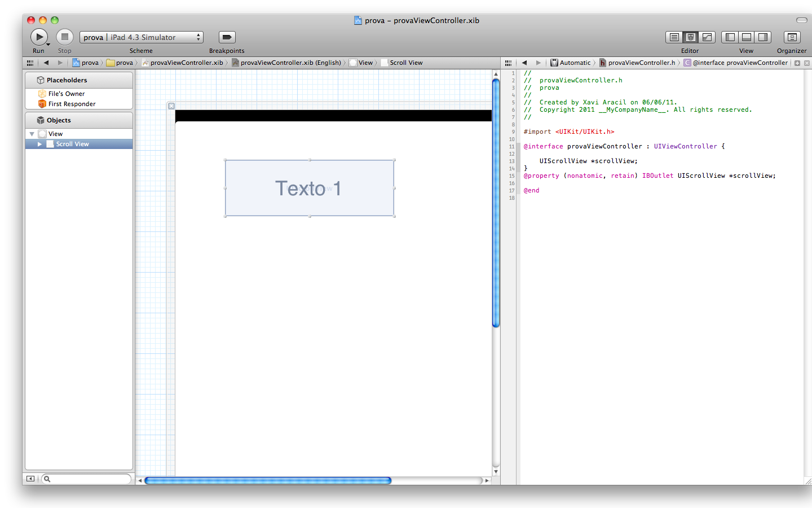Switch to the Version editor
Image resolution: width=812 pixels, height=508 pixels.
[x=707, y=37]
